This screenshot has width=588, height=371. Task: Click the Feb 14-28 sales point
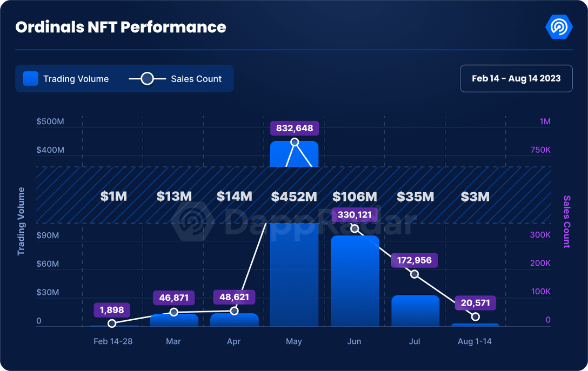tap(112, 323)
